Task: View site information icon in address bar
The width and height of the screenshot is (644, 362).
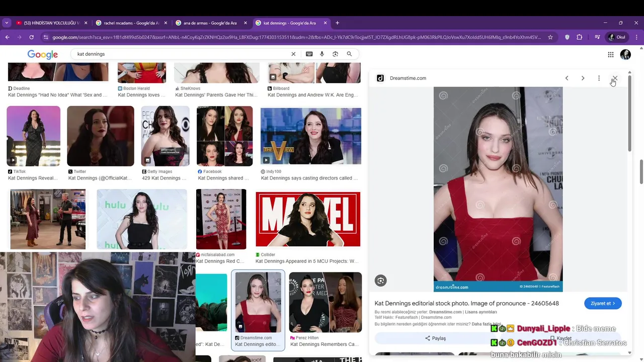Action: [x=46, y=37]
